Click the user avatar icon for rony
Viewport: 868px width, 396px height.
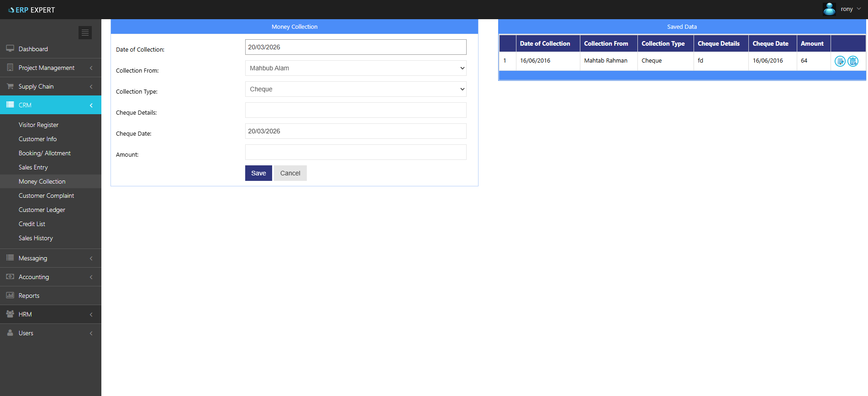click(829, 9)
